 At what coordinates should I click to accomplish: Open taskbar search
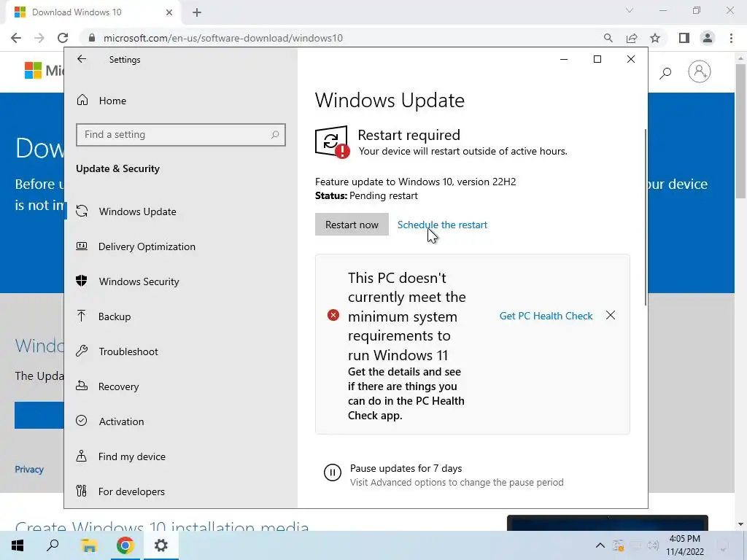pyautogui.click(x=53, y=545)
